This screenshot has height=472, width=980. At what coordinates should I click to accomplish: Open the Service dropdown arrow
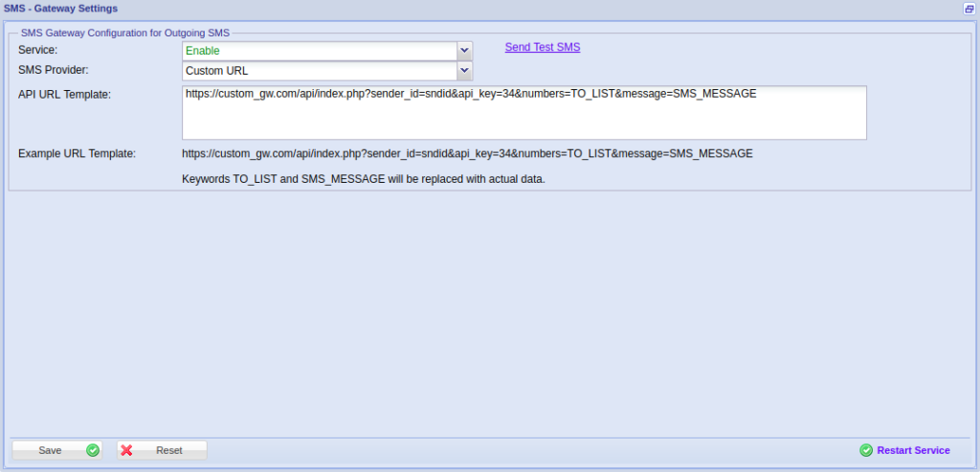click(x=464, y=51)
